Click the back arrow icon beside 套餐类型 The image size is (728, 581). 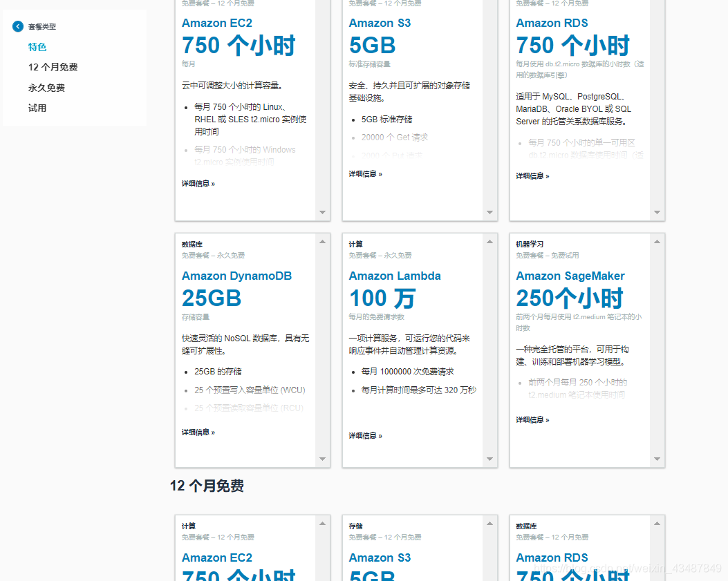(x=18, y=26)
